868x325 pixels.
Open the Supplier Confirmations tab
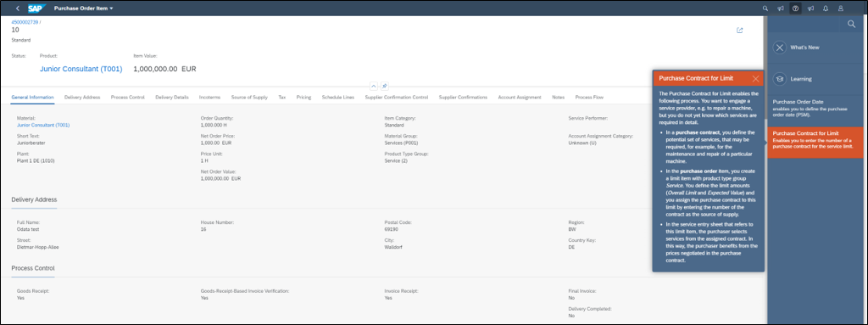click(463, 97)
